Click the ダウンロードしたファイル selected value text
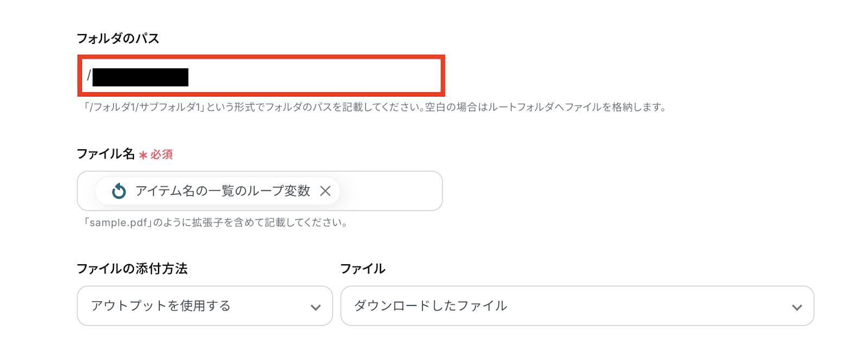Screen dimensions: 868x363 click(431, 306)
